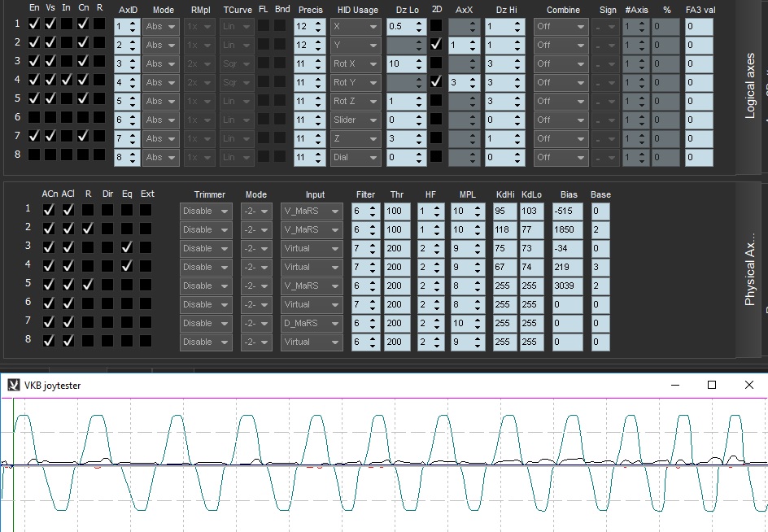This screenshot has width=768, height=532.
Task: Open HID Usage dropdown showing Slider
Action: [x=356, y=120]
